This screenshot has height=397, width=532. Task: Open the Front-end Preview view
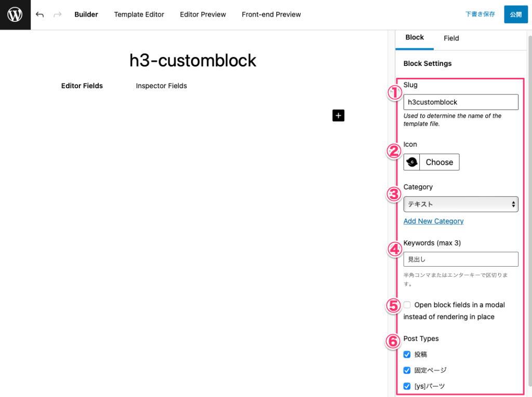click(x=271, y=15)
